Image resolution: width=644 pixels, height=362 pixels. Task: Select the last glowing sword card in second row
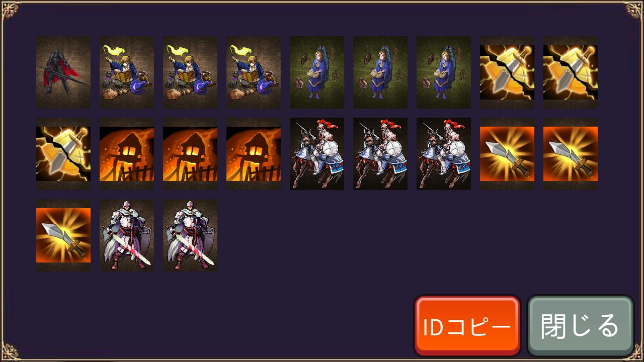coord(571,154)
